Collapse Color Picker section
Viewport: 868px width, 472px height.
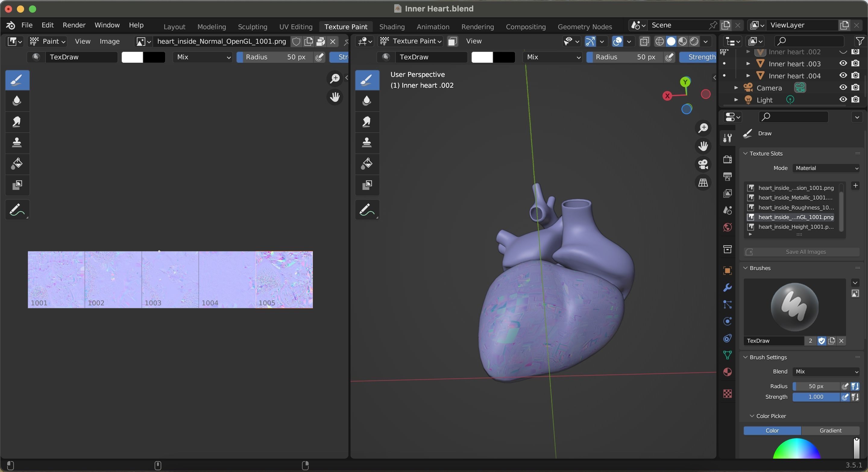tap(752, 416)
